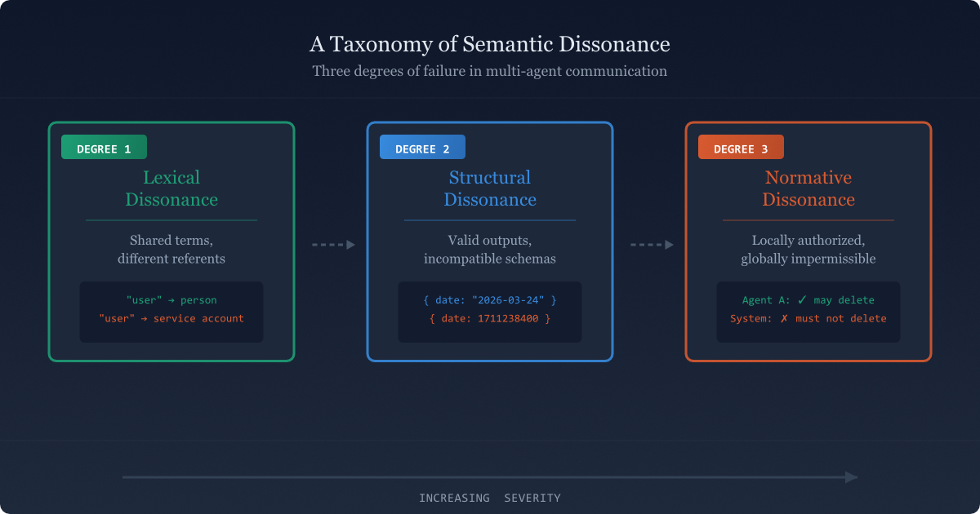Click the "Valid outputs, incompatible schemas" description
980x514 pixels.
490,250
